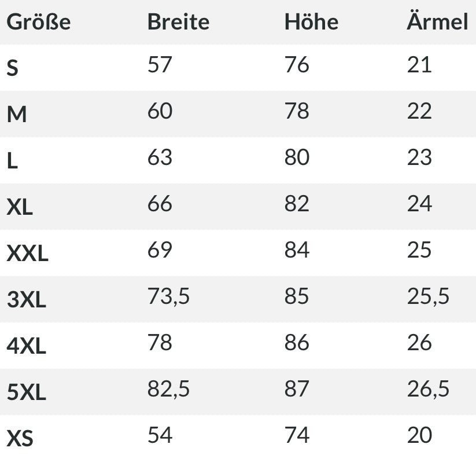Click the Breite column header
This screenshot has width=476, height=455.
coord(178,22)
